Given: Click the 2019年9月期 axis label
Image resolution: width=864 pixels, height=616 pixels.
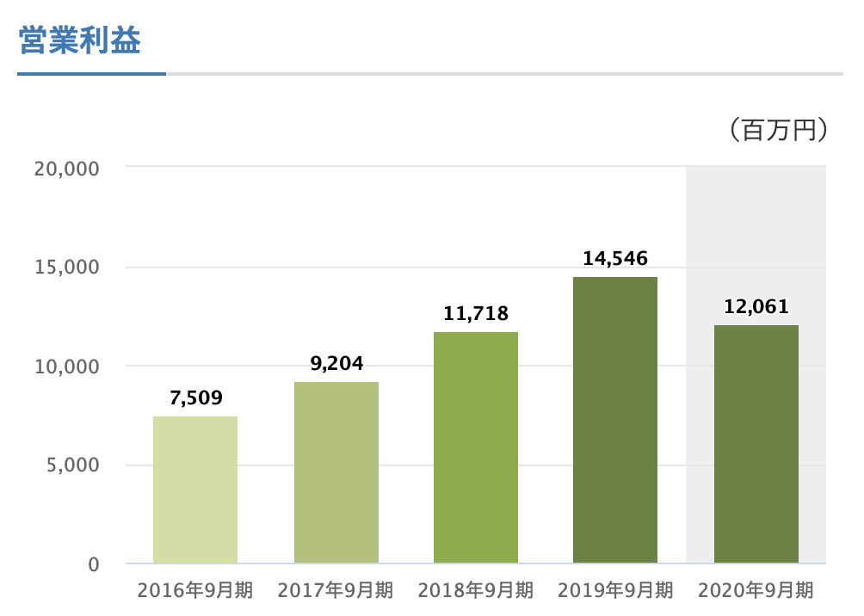Looking at the screenshot, I should coord(615,591).
